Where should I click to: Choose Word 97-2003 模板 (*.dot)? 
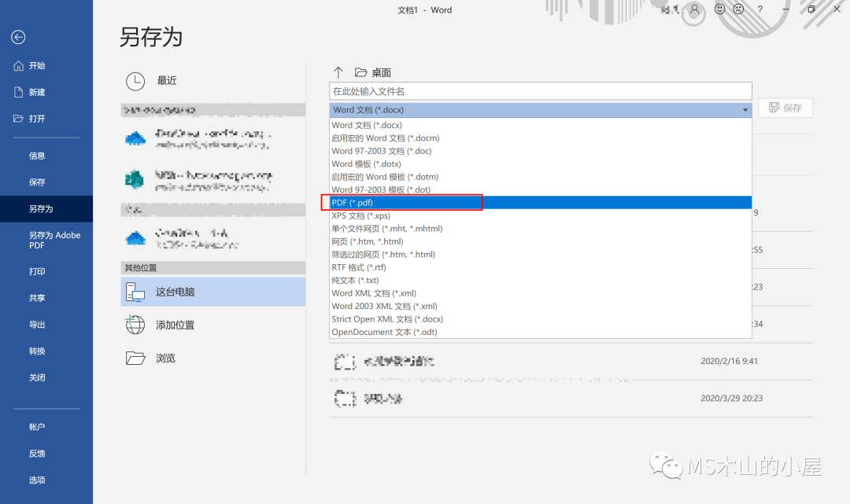(541, 189)
